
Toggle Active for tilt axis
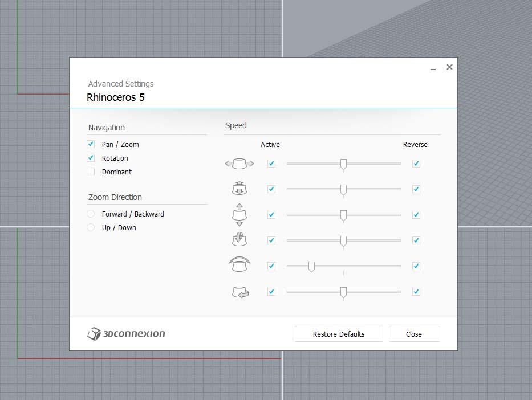tap(271, 240)
